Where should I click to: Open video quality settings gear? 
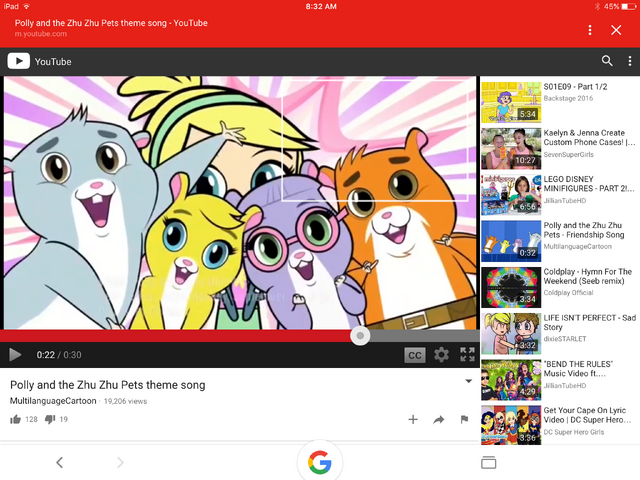(441, 355)
